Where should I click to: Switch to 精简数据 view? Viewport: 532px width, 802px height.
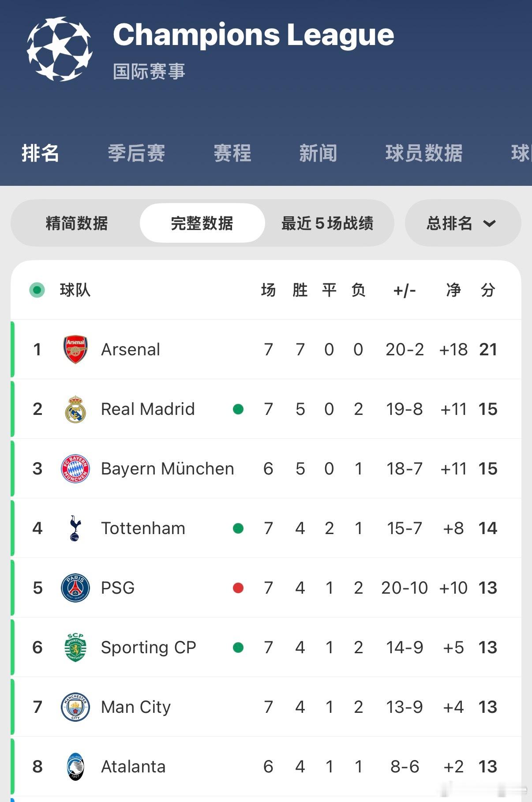point(77,223)
